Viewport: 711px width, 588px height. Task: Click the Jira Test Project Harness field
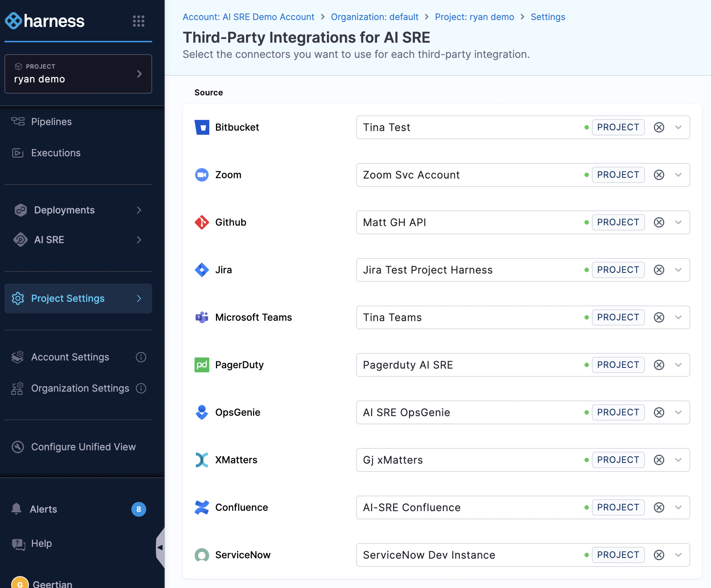point(523,270)
